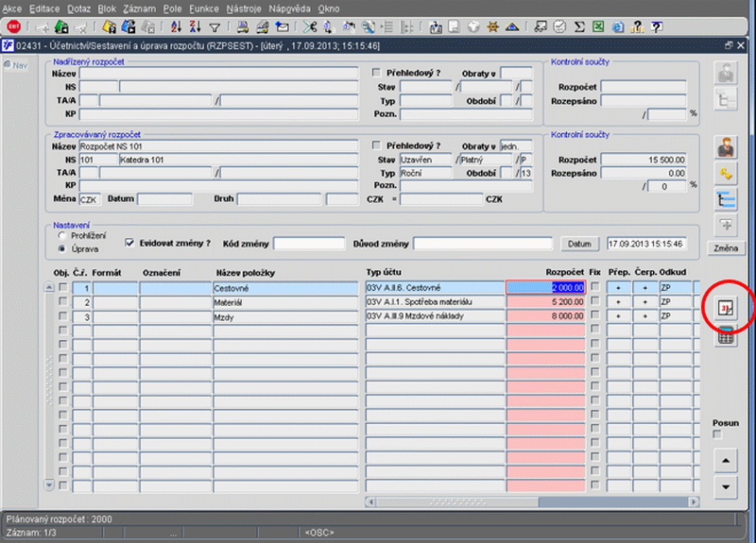Check the Fix checkbox for Cestovné row
This screenshot has height=543, width=756.
(x=594, y=287)
